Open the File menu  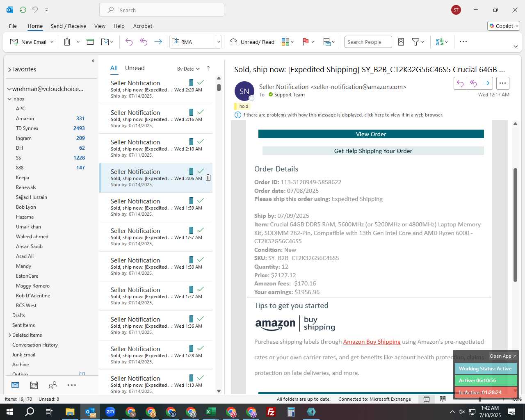[13, 26]
